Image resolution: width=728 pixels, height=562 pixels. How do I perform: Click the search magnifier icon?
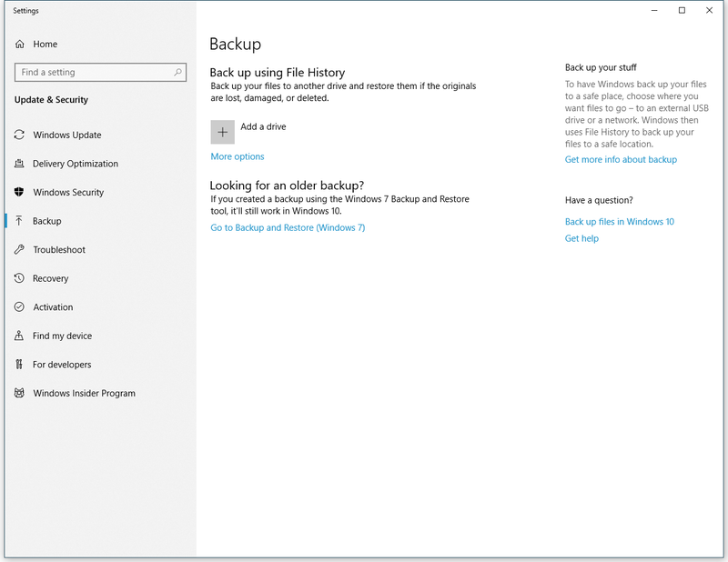pos(177,72)
